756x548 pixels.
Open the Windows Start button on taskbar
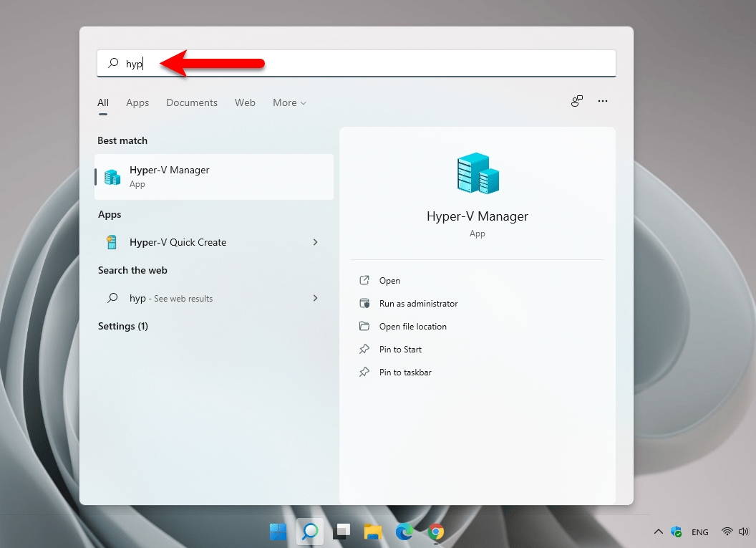[278, 532]
